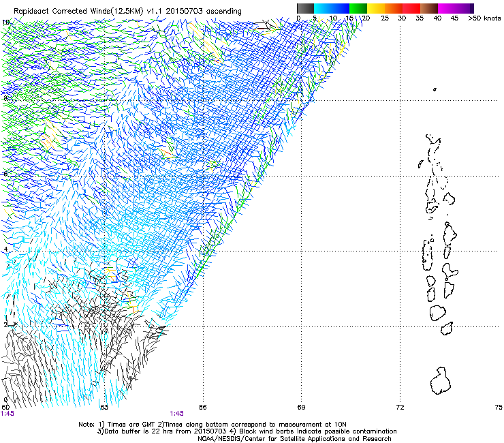Click the longitude label '63'
504x443 pixels.
[104, 408]
